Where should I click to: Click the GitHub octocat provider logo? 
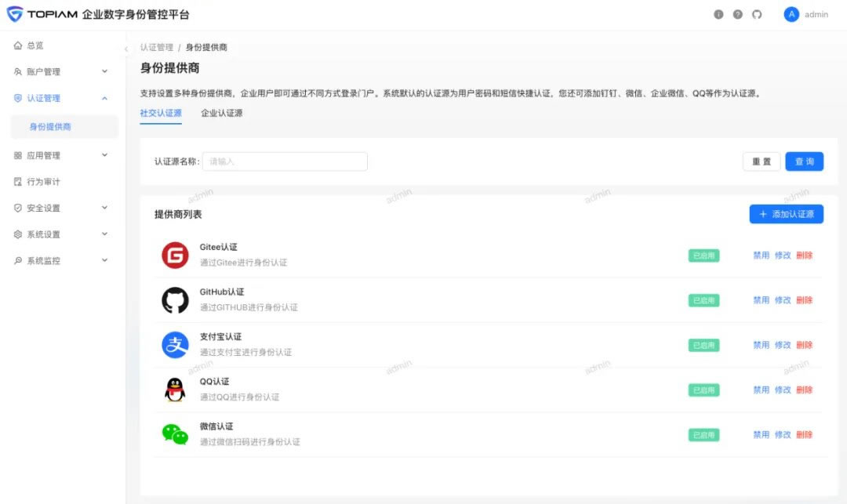175,300
